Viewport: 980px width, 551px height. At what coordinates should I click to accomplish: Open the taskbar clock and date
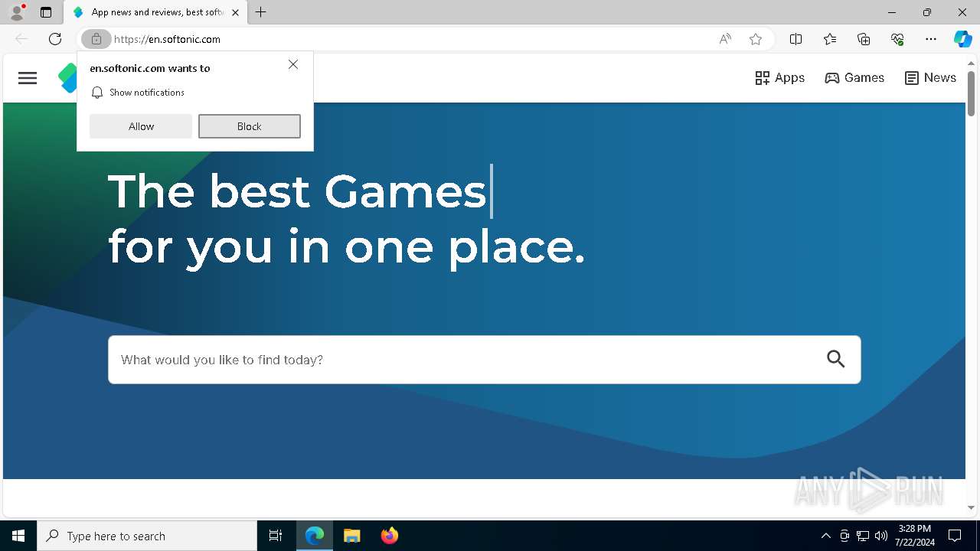click(916, 536)
